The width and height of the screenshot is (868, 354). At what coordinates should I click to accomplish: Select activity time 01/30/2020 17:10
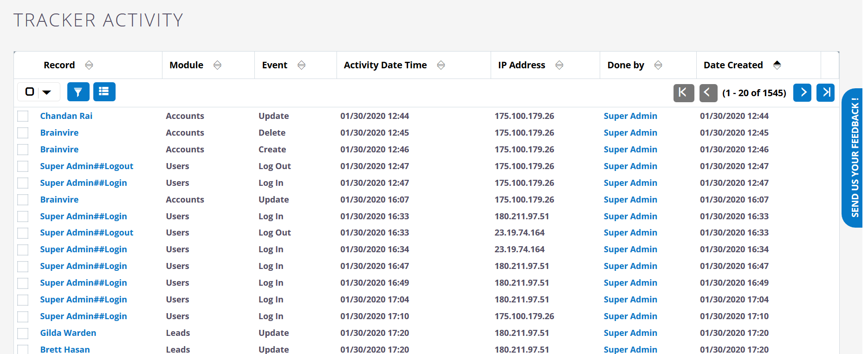(x=375, y=316)
